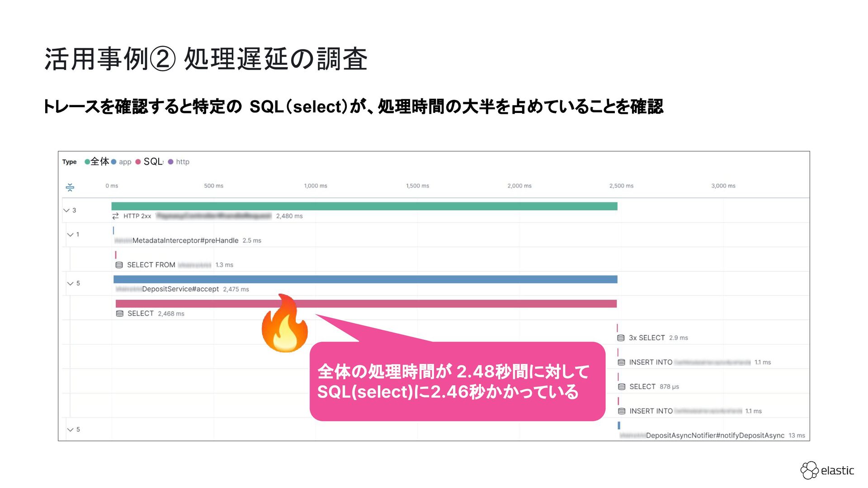Click the HTTP 2xx transaction arrows icon
Image resolution: width=868 pixels, height=488 pixels.
(x=116, y=216)
